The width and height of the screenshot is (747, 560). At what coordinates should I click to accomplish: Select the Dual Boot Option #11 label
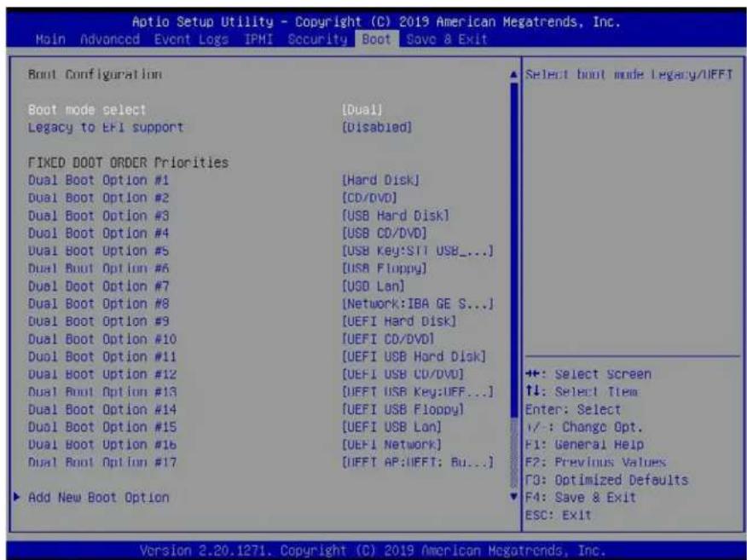click(x=102, y=356)
